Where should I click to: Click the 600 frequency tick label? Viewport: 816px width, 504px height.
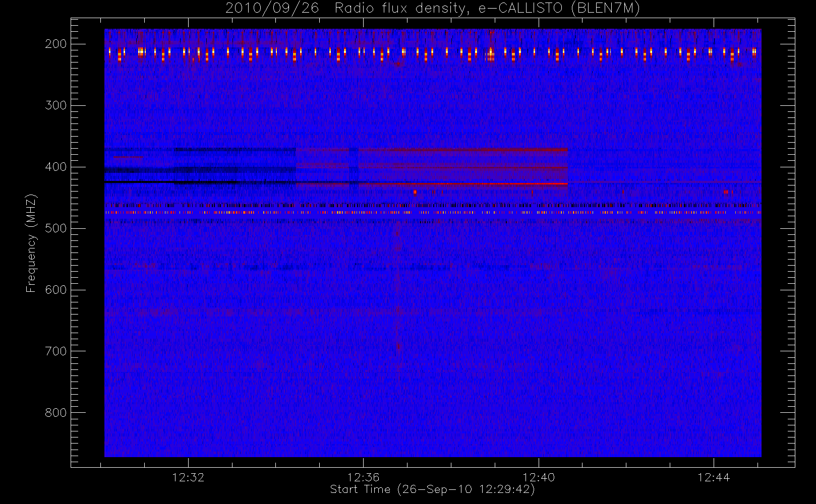coord(56,290)
